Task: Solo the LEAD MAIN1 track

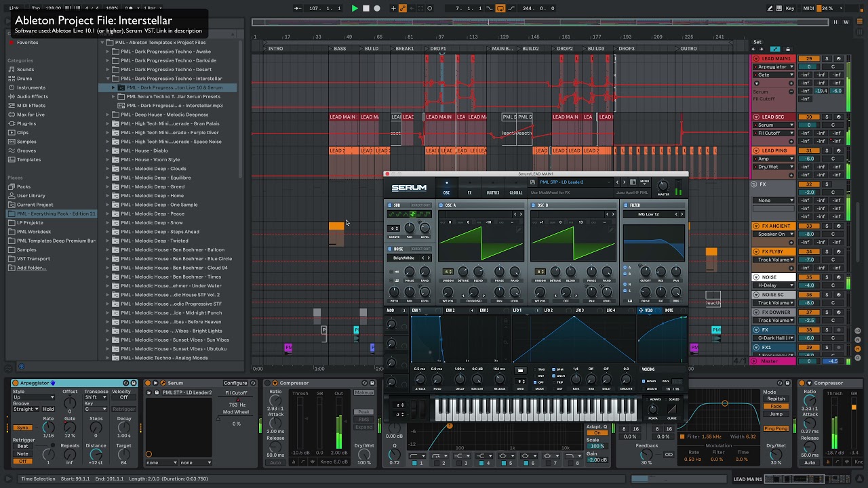Action: [827, 59]
